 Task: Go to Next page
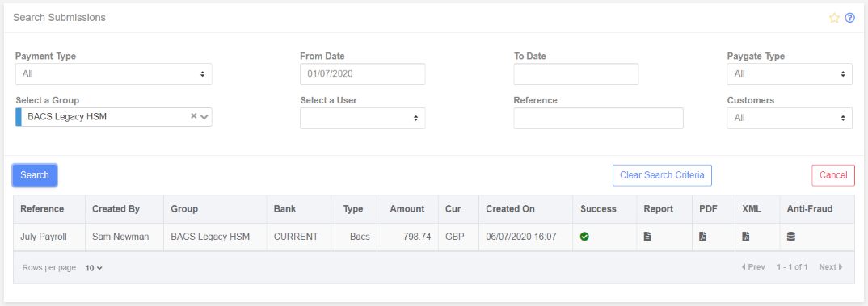831,267
